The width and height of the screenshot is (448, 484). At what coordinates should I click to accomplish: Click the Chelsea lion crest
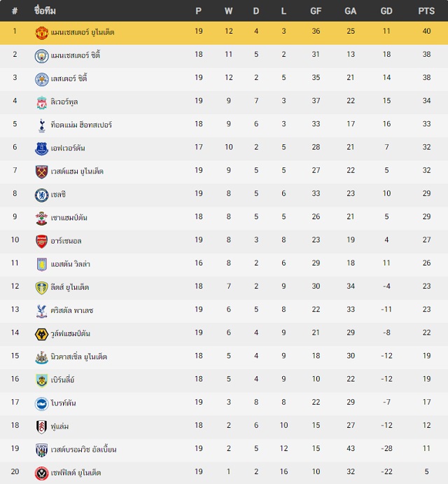(x=41, y=195)
